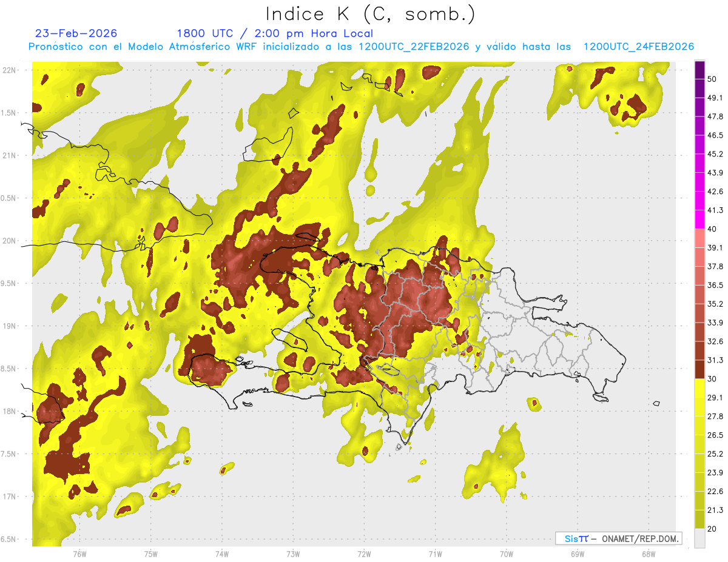The height and width of the screenshot is (562, 728).
Task: Click the latitude label '21N'
Action: [x=8, y=156]
